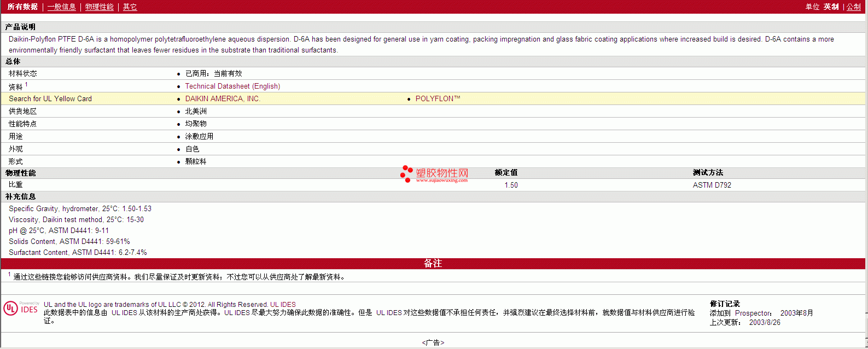Click the pH @ 25°C line
Image resolution: width=868 pixels, height=349 pixels.
(59, 231)
